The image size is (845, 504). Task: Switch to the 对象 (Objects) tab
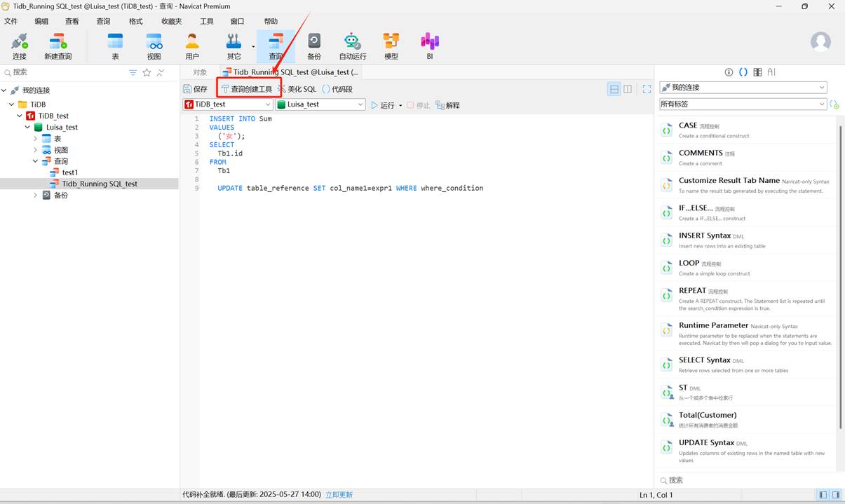pos(200,72)
